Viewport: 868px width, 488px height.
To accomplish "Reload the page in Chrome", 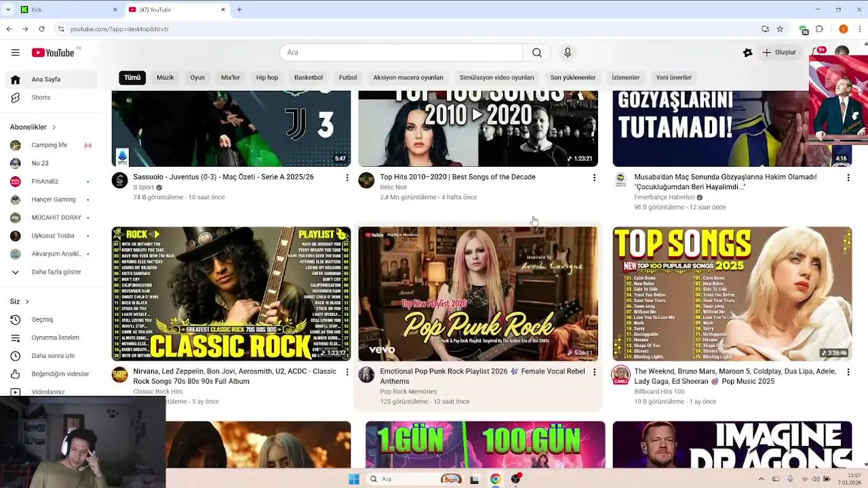I will (41, 29).
